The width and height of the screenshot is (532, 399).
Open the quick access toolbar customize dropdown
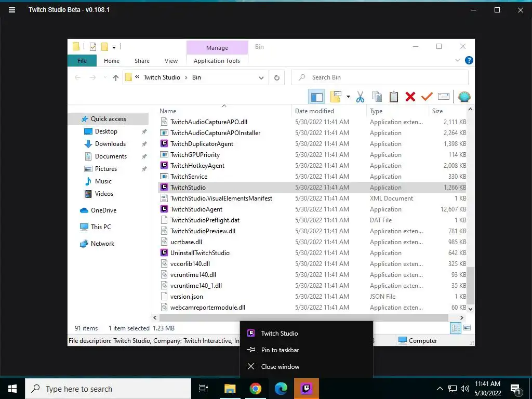[114, 47]
